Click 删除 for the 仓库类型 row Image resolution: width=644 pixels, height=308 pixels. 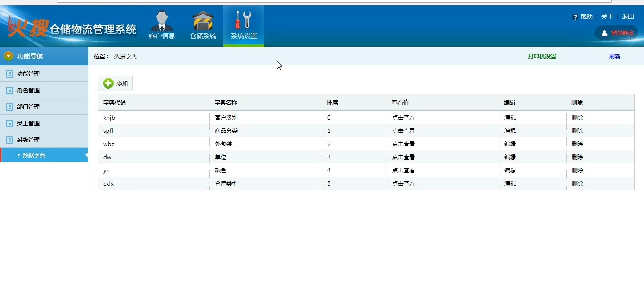577,184
